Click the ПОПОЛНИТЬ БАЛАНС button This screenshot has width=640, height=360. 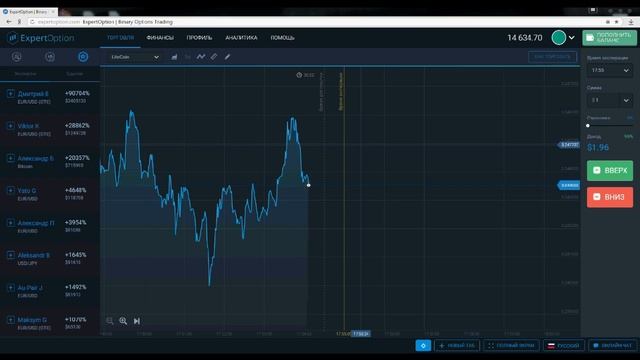(609, 38)
